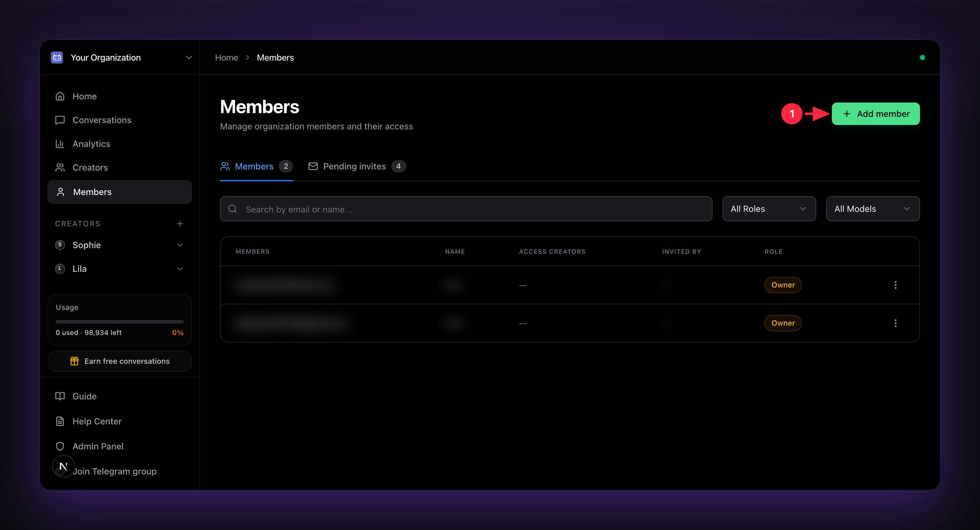
Task: Click the ROLE column header
Action: pyautogui.click(x=773, y=252)
